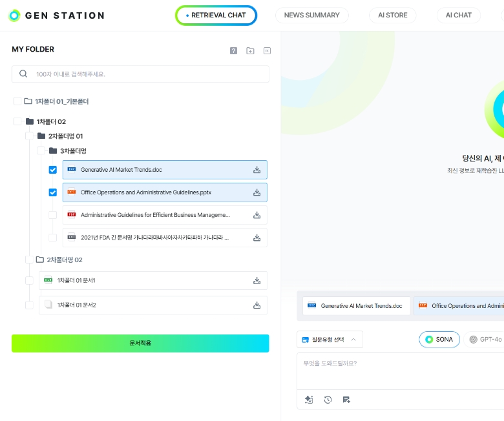Download the Office Operations pptx file
Image resolution: width=504 pixels, height=421 pixels.
(x=257, y=192)
